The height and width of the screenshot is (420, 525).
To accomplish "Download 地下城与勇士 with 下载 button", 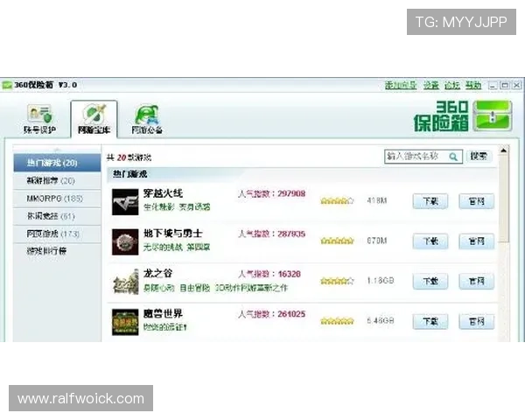I will click(x=430, y=241).
